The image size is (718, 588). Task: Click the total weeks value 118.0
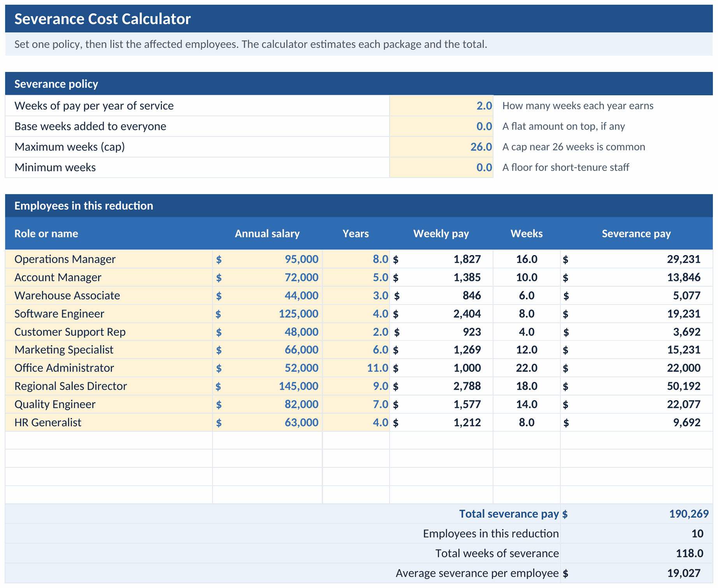tap(637, 553)
